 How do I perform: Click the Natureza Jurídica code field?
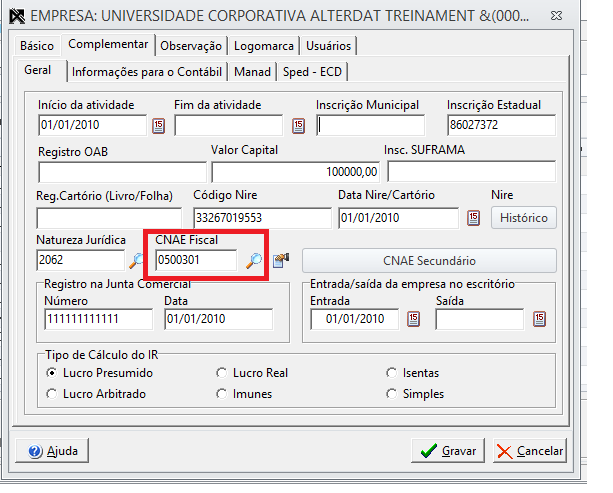click(81, 260)
